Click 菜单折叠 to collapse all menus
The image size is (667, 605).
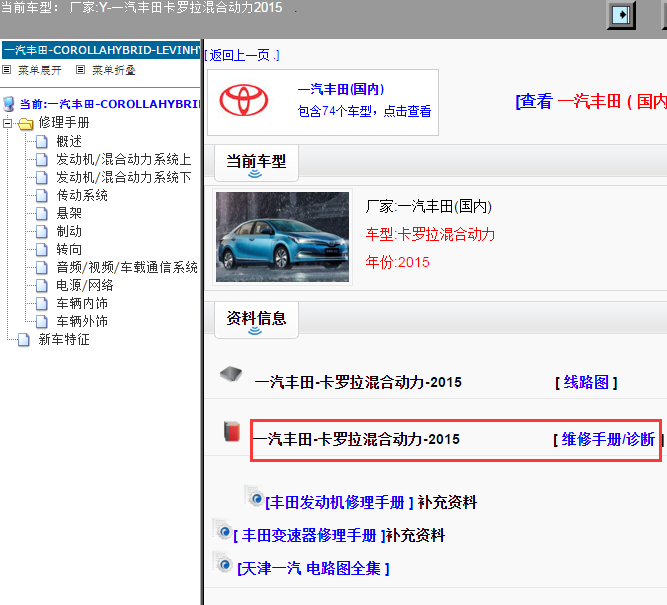[114, 70]
